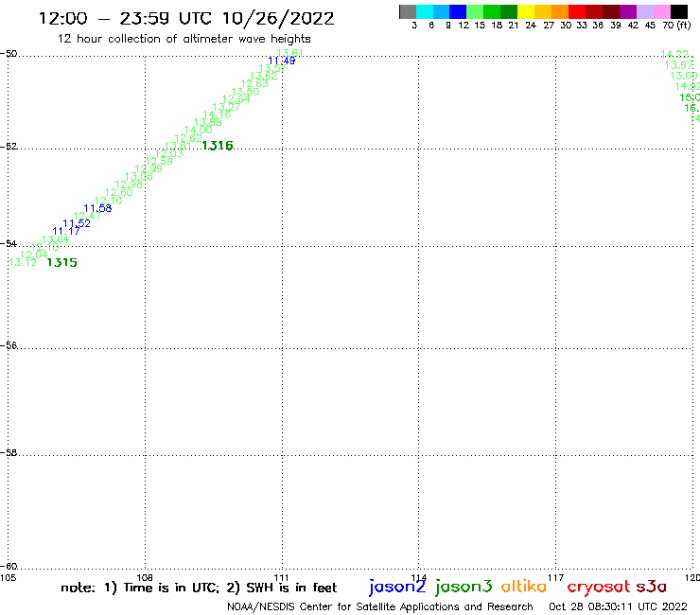This screenshot has width=700, height=615.
Task: Click the red 'cryosat' legend label
Action: point(599,587)
